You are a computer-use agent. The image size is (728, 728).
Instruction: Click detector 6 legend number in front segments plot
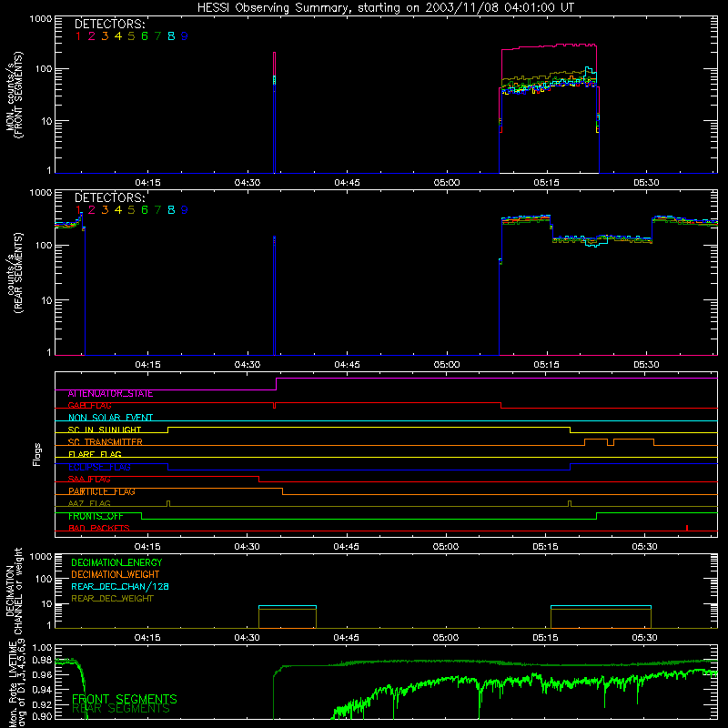(x=145, y=36)
